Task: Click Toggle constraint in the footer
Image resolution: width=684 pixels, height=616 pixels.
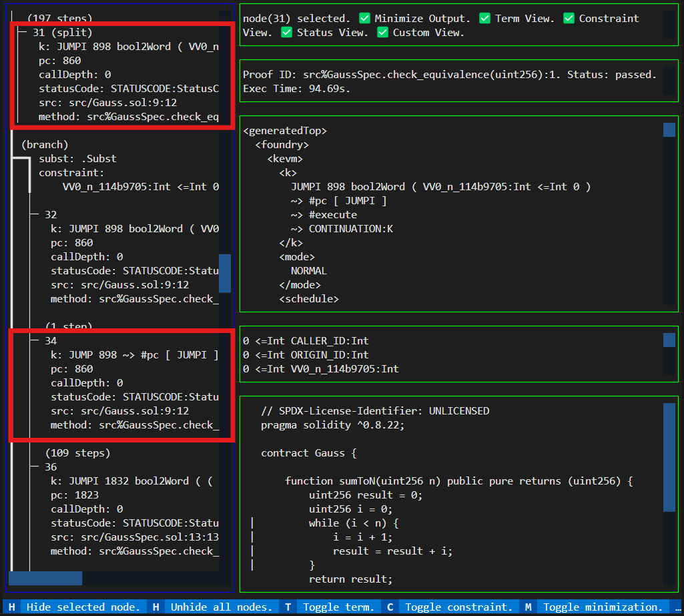Action: pos(458,607)
